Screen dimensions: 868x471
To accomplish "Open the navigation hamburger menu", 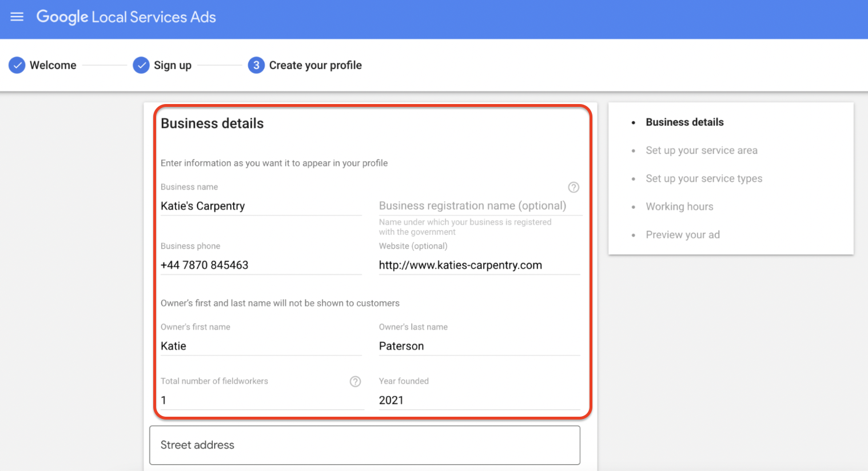I will tap(17, 17).
